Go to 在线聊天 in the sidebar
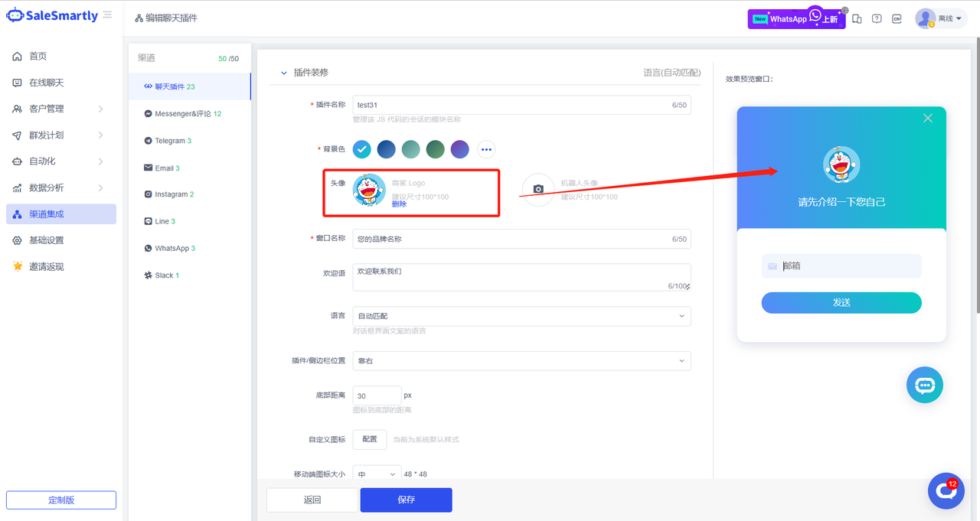 [x=46, y=83]
